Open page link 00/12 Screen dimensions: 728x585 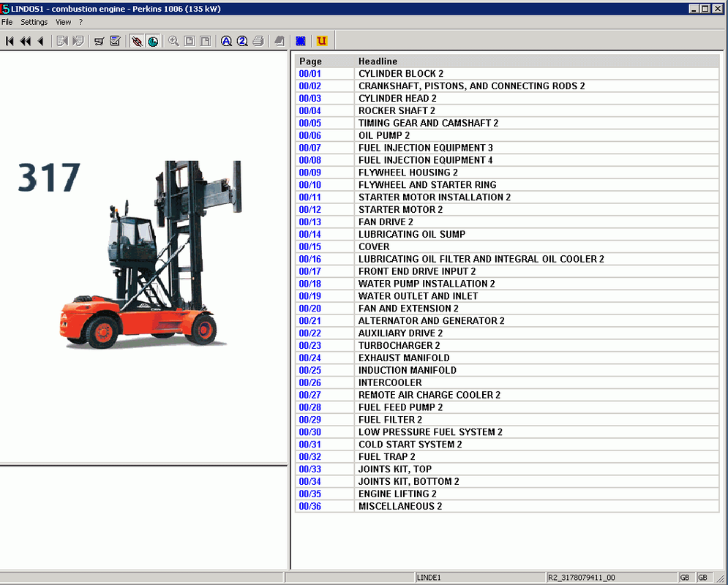[309, 210]
